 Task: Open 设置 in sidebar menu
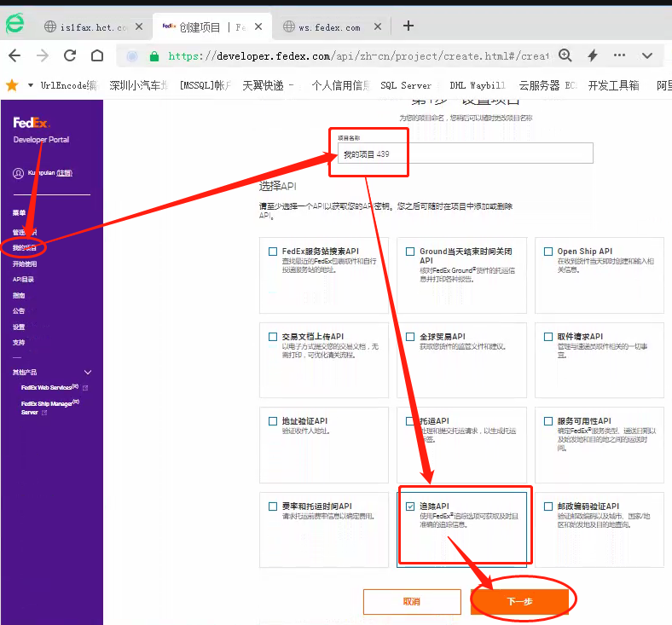[x=19, y=327]
